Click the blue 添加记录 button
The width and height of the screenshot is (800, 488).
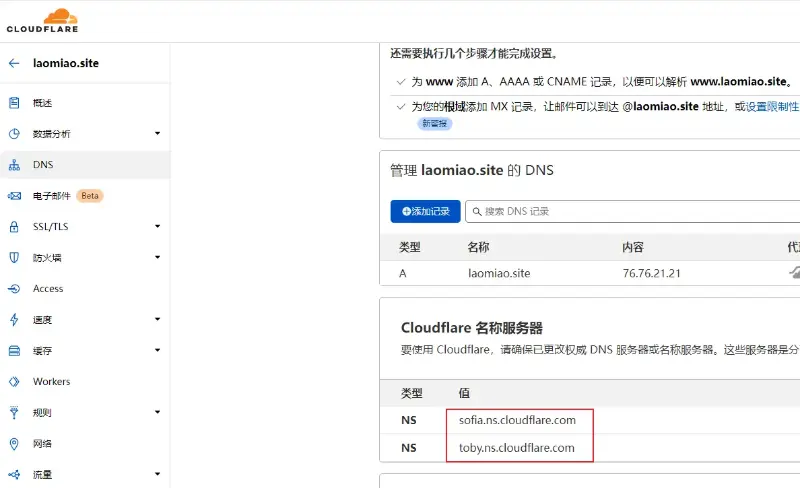pyautogui.click(x=425, y=211)
